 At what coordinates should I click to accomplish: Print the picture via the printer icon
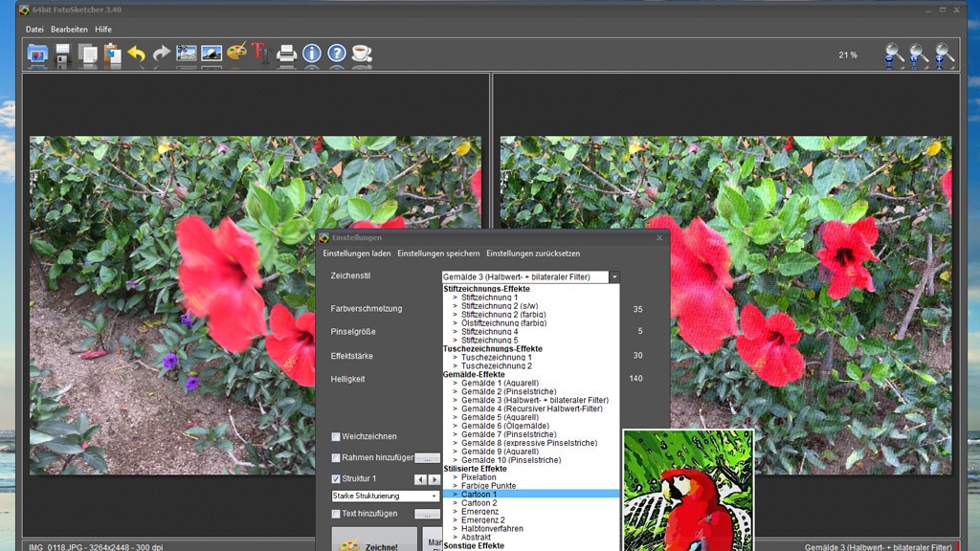(x=287, y=55)
